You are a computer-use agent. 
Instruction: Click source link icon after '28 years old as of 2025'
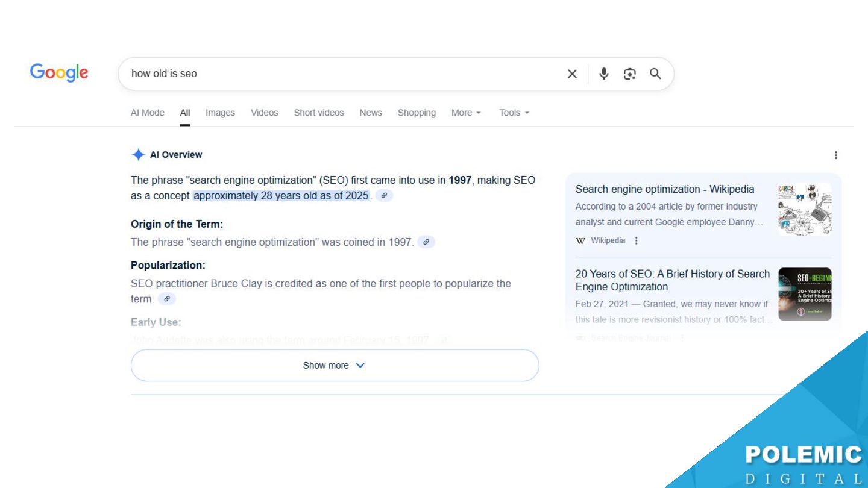[384, 196]
